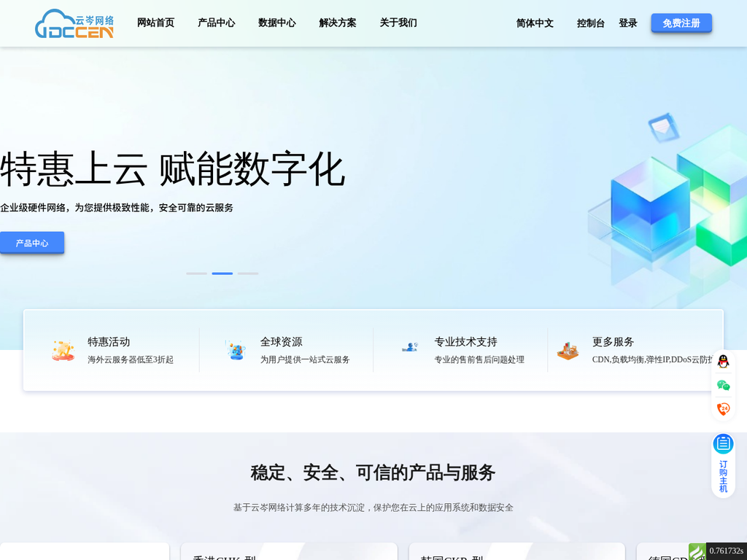Click the hero headline 特惠上云 赋能数字化

[172, 169]
